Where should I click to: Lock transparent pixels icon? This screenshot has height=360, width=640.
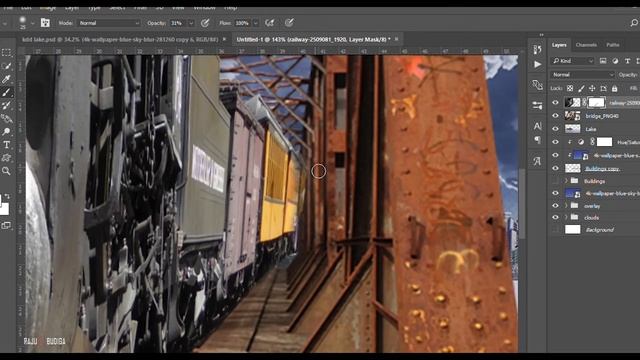pyautogui.click(x=570, y=88)
